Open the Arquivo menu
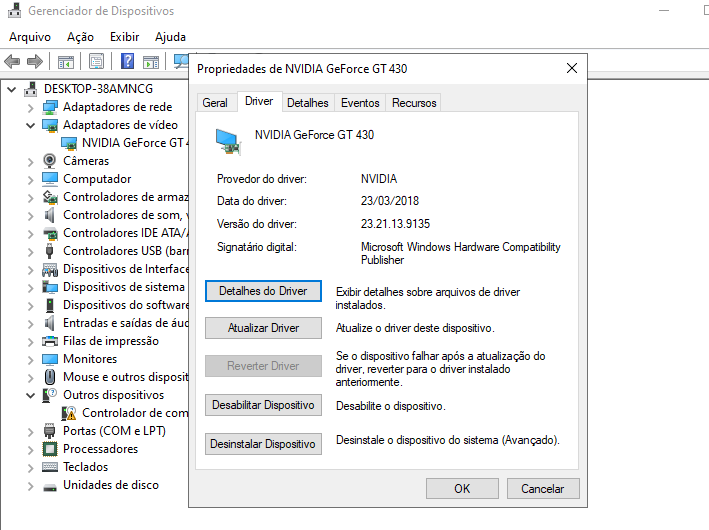This screenshot has width=709, height=530. click(x=30, y=37)
